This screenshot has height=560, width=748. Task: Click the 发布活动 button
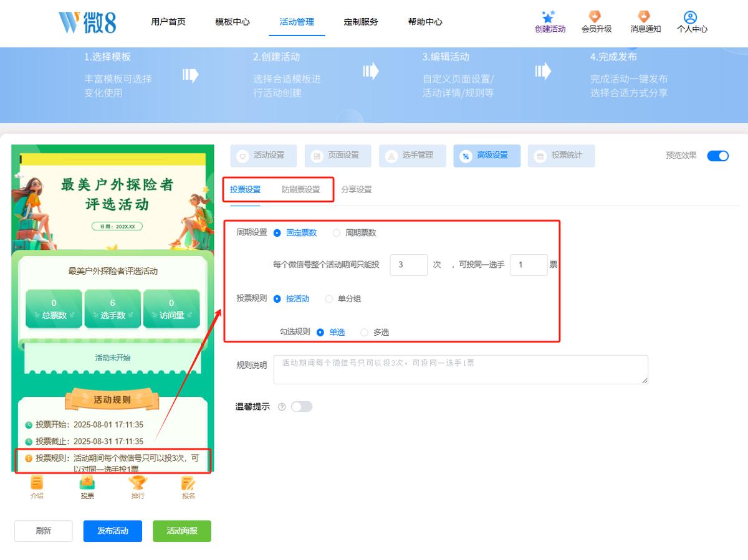click(113, 531)
